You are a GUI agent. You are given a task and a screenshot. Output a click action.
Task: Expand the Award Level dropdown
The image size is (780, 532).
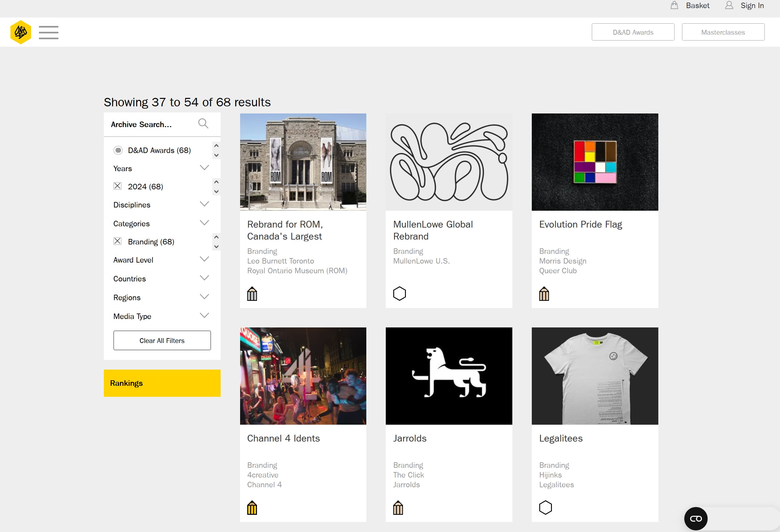pos(204,259)
